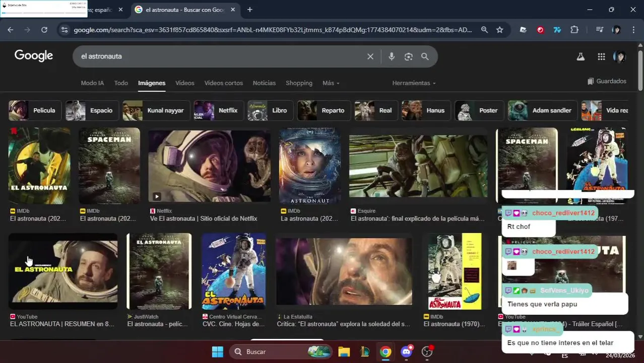Screen dimensions: 644x363
Task: Click the browser address bar URL
Action: pyautogui.click(x=273, y=30)
